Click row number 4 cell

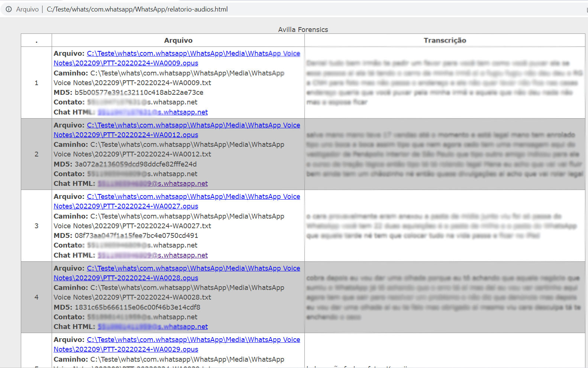click(36, 297)
